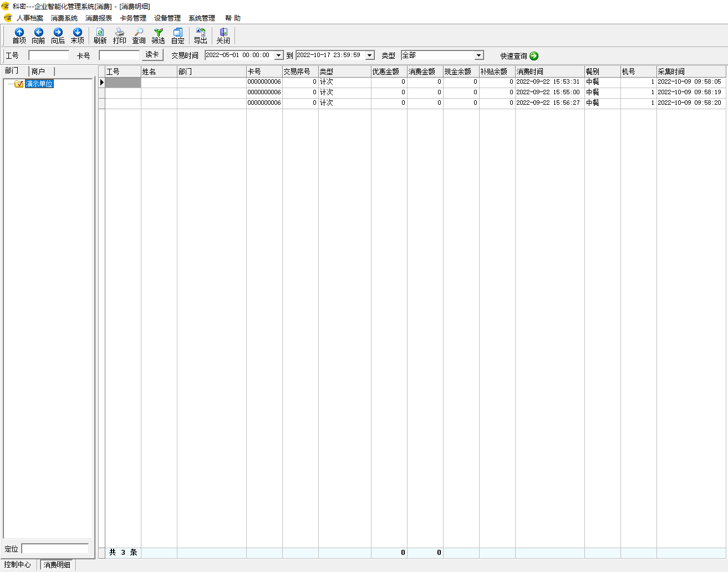This screenshot has height=572, width=728.
Task: Open the 设备管理 menu
Action: (167, 18)
